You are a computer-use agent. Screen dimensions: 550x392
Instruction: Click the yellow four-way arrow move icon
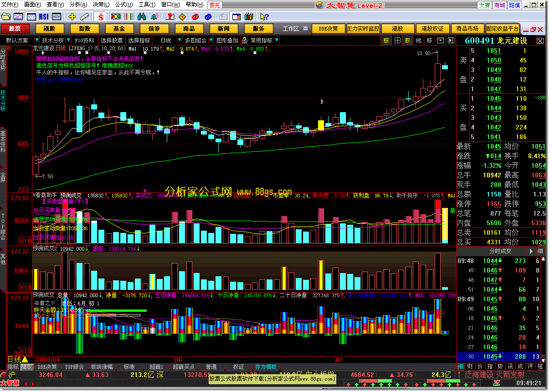pos(72,17)
